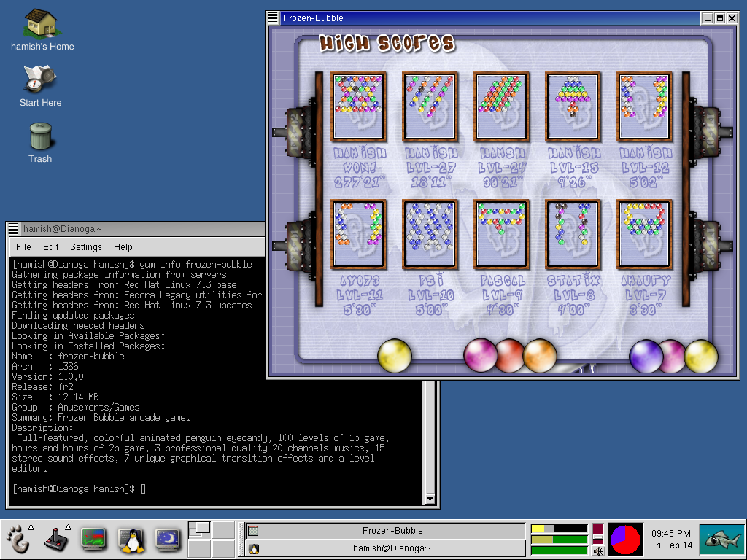Open terminal window menu icon
747x560 pixels.
click(13, 228)
